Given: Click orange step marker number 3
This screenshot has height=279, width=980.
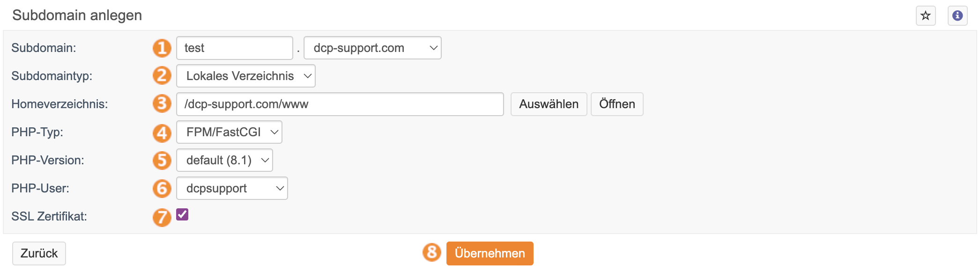Looking at the screenshot, I should [x=162, y=104].
